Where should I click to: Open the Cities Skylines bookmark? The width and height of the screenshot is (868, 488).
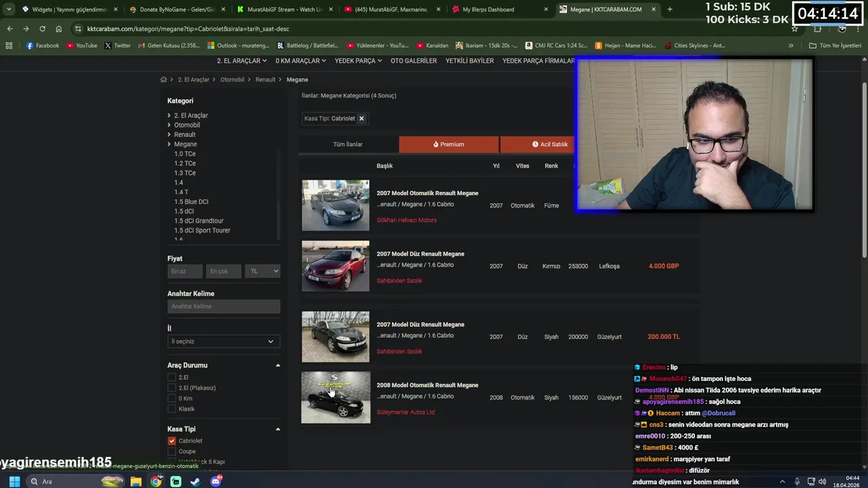[695, 45]
